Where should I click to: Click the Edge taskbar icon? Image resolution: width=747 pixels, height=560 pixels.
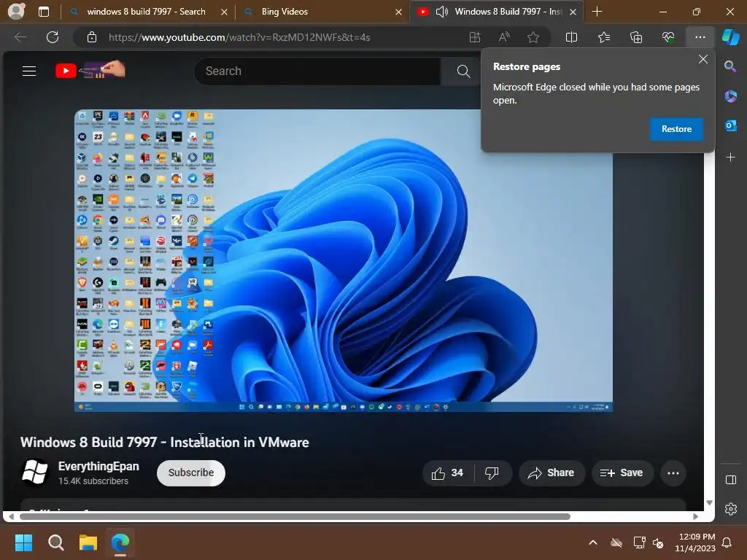(120, 542)
